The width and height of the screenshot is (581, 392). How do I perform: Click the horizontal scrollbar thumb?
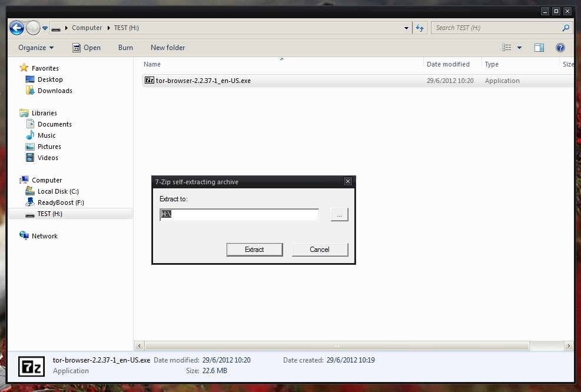point(337,346)
